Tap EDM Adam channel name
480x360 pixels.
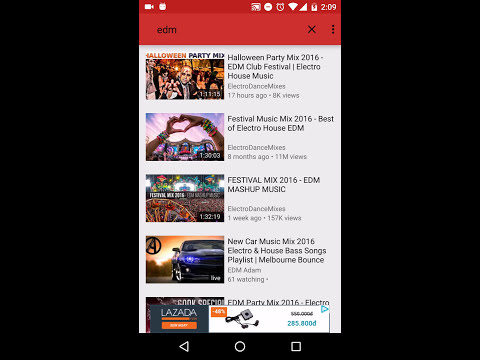point(244,270)
